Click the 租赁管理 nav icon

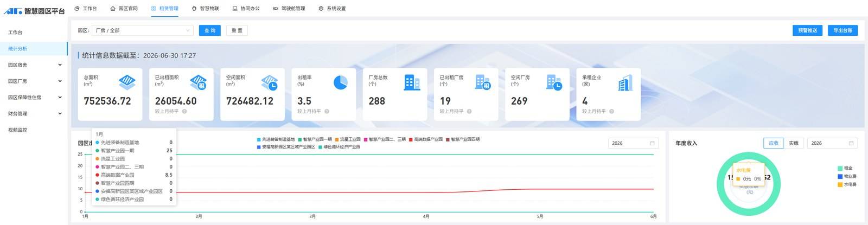[x=154, y=8]
